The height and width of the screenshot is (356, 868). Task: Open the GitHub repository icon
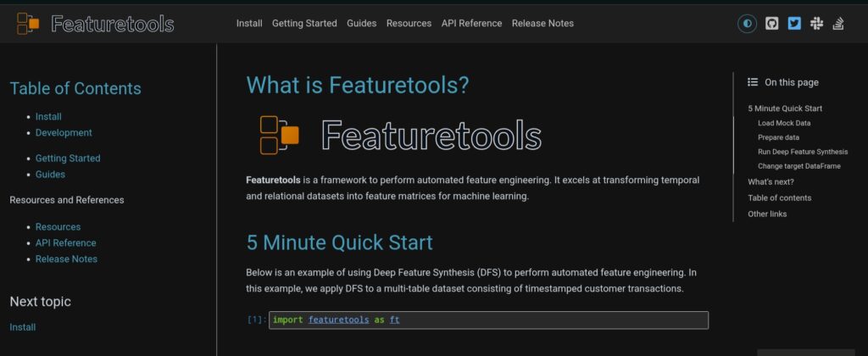[x=771, y=23]
